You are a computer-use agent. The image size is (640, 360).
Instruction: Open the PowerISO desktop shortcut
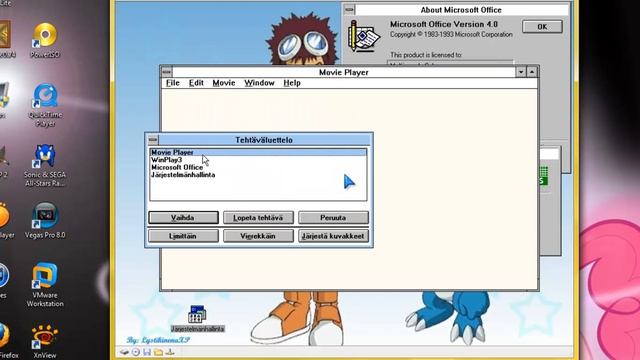tap(45, 40)
